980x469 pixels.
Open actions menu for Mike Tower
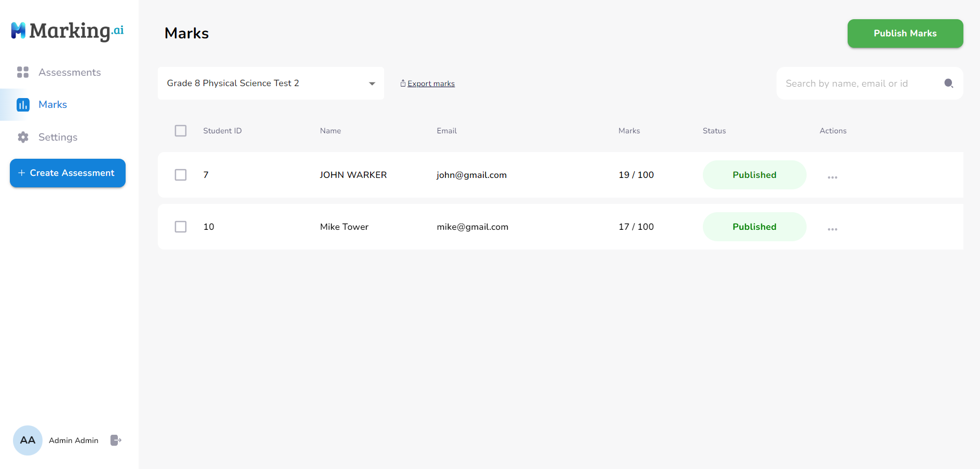tap(832, 229)
